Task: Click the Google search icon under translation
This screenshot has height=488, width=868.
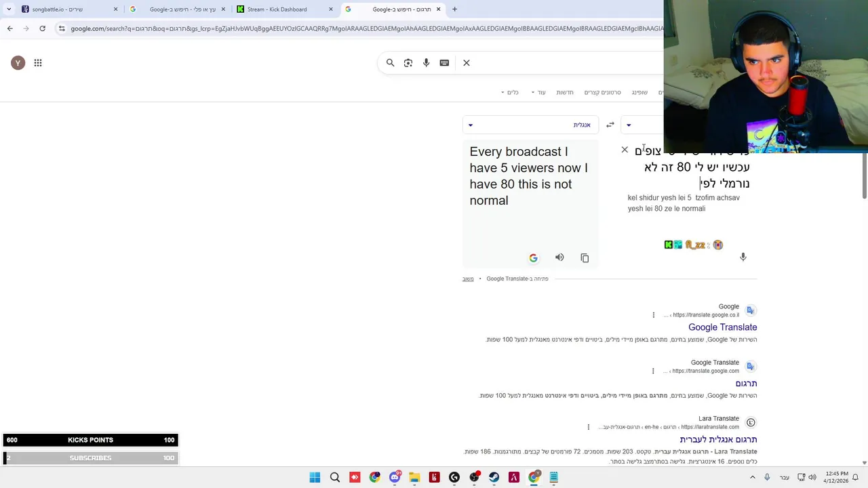Action: [x=533, y=258]
